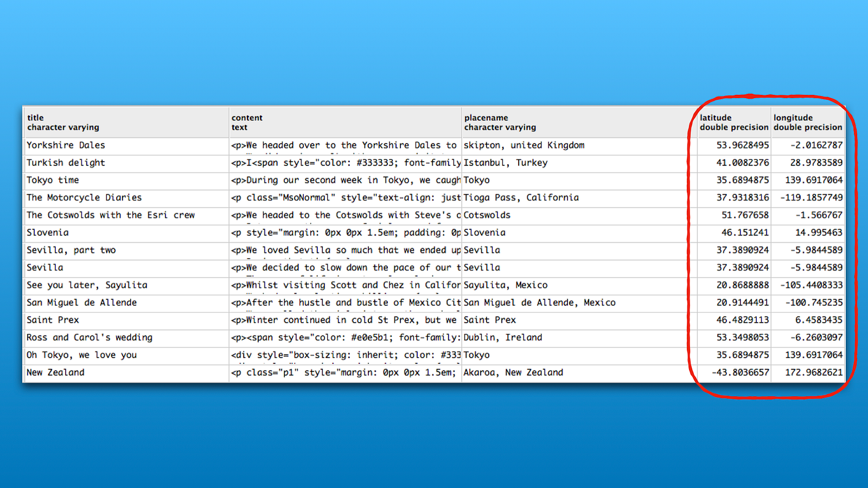Image resolution: width=868 pixels, height=488 pixels.
Task: Select longitude value -1.566767
Action: pos(808,215)
